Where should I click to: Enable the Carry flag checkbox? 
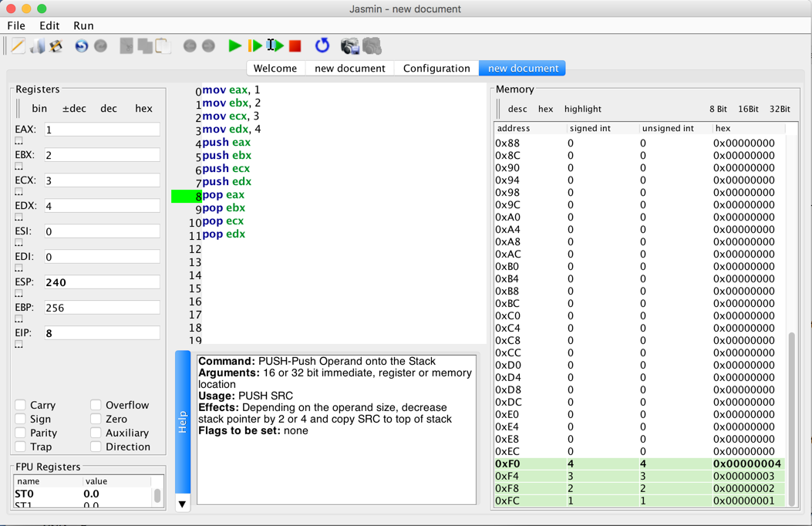pyautogui.click(x=21, y=405)
